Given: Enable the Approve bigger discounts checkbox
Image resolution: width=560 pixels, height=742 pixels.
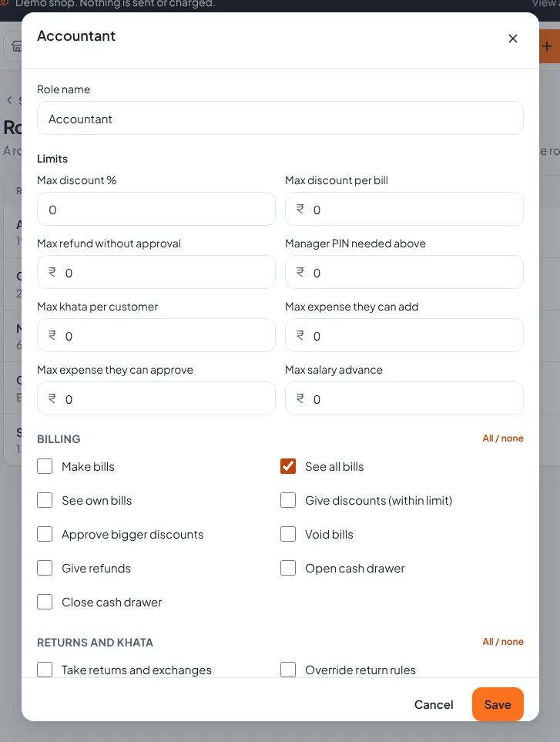Looking at the screenshot, I should pyautogui.click(x=45, y=534).
